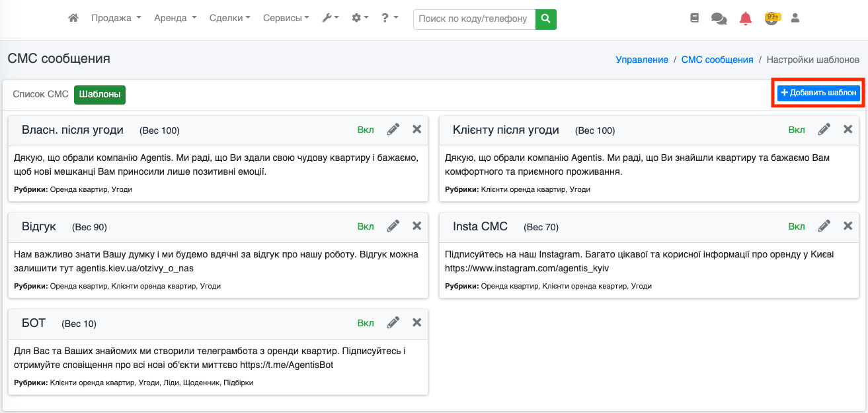This screenshot has height=413, width=868.
Task: Disable the БОТ template via Вкл
Action: 366,323
